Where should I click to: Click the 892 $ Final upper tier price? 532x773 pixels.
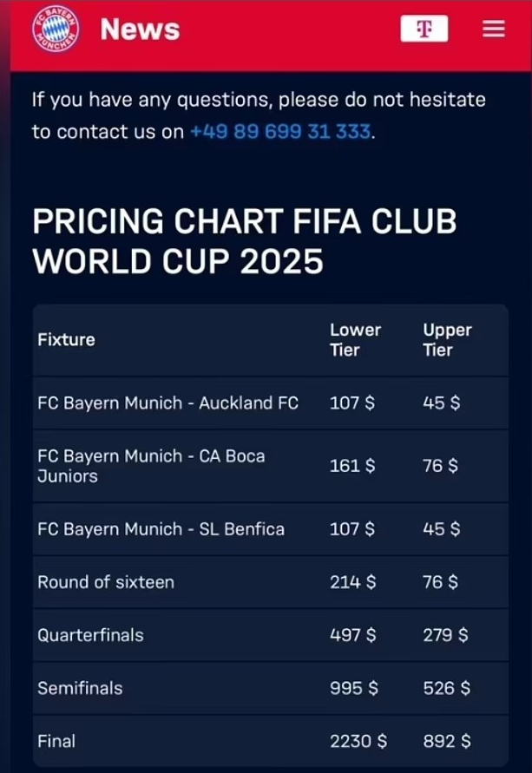tap(447, 741)
